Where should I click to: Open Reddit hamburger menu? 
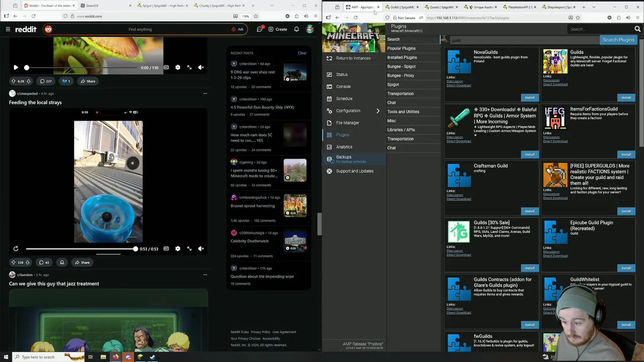click(8, 29)
